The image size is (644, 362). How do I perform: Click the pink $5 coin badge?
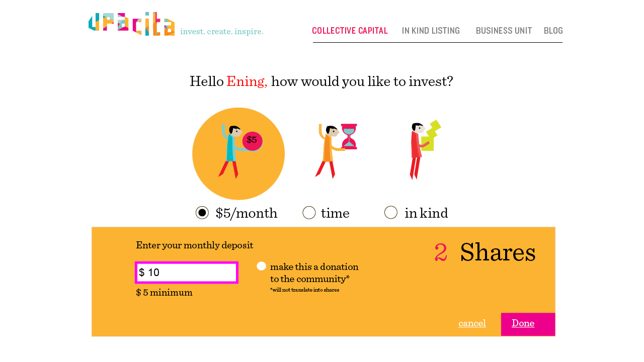pos(252,141)
